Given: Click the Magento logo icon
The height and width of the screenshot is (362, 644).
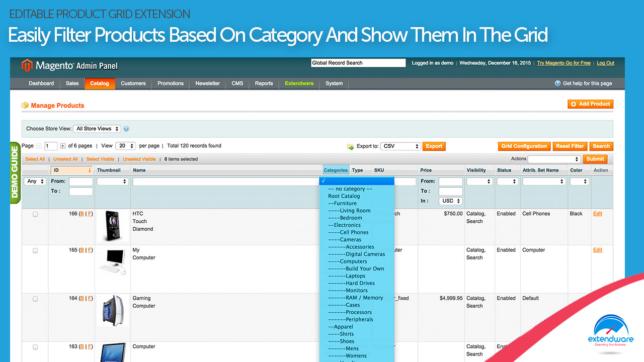Looking at the screenshot, I should [x=27, y=65].
